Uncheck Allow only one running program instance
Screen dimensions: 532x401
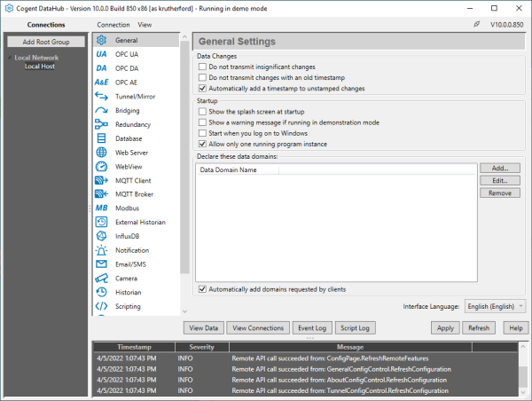[x=202, y=144]
